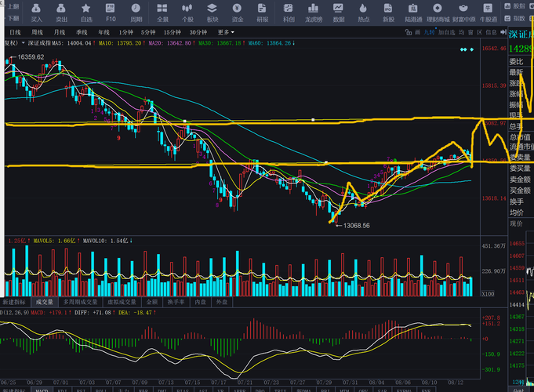This screenshot has width=534, height=392.
Task: Click the 卖出 (sell) toolbar icon
Action: [61, 13]
